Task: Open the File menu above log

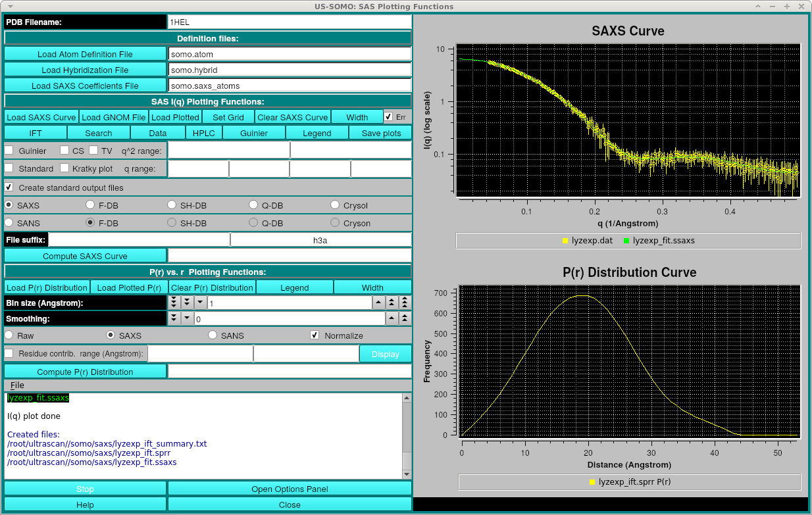Action: (17, 385)
